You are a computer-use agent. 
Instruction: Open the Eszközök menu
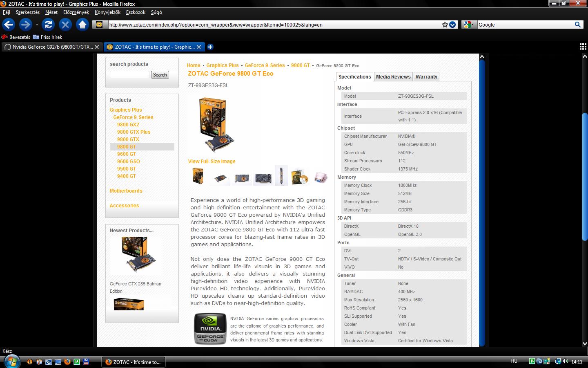tap(136, 12)
